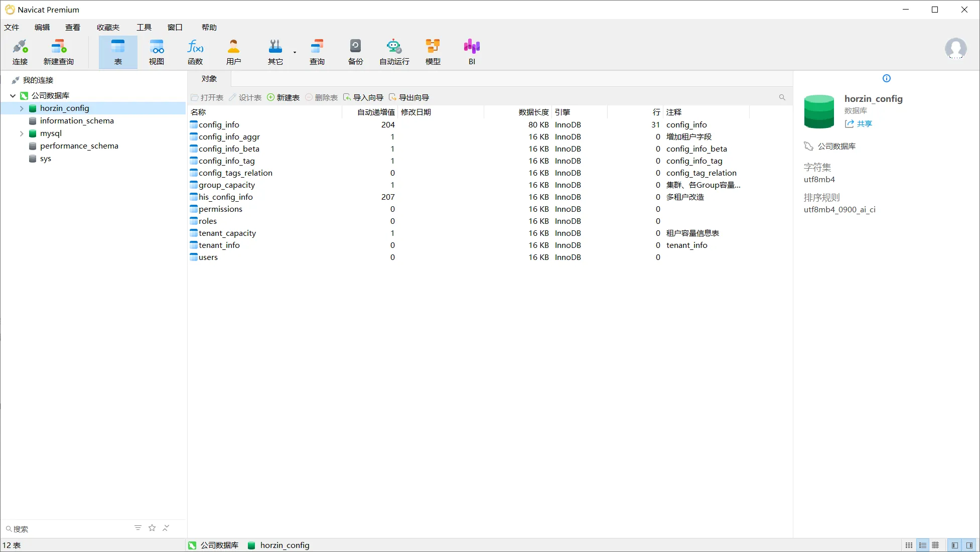Click the 新建表 new table button

284,97
